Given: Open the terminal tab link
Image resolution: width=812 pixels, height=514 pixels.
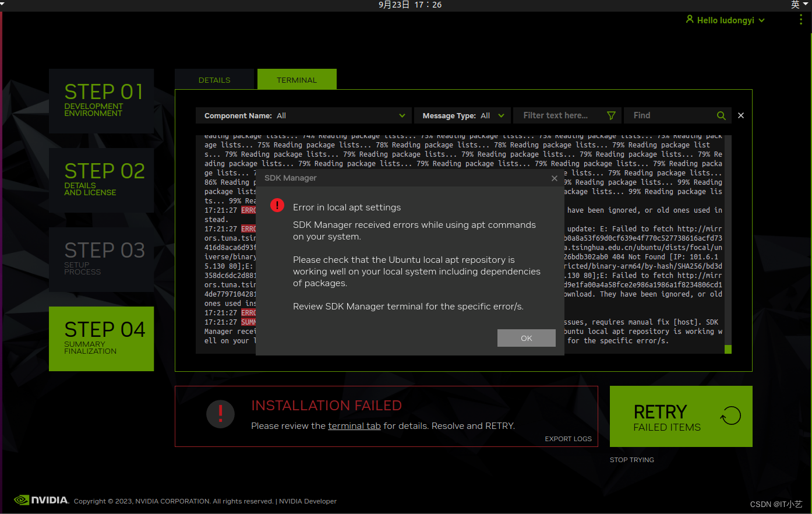Looking at the screenshot, I should click(x=354, y=426).
